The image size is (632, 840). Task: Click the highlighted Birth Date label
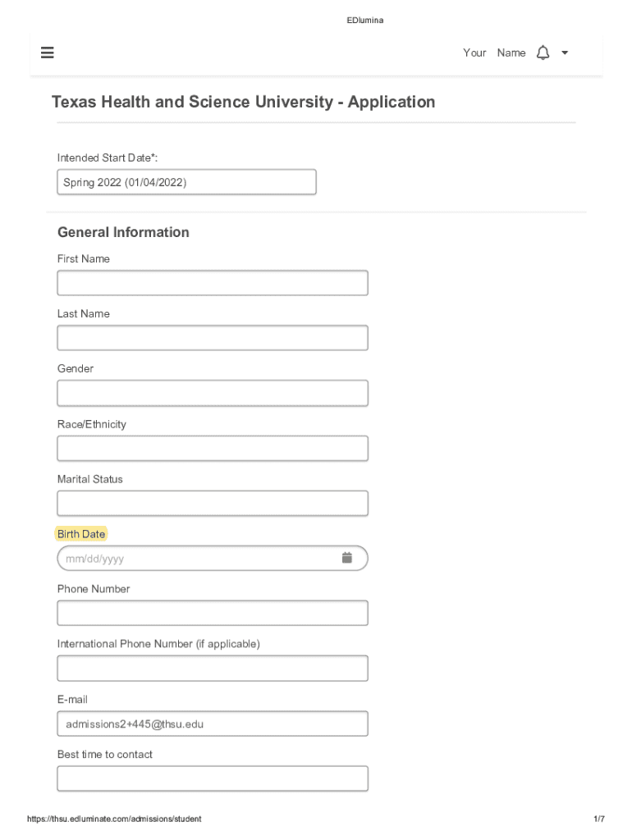click(x=81, y=534)
